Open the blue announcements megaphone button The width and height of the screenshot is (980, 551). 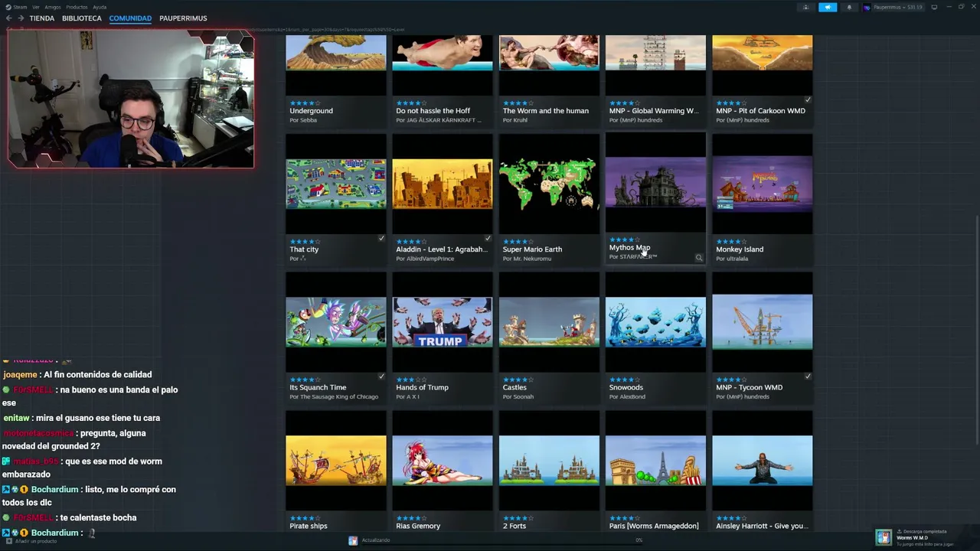point(828,7)
